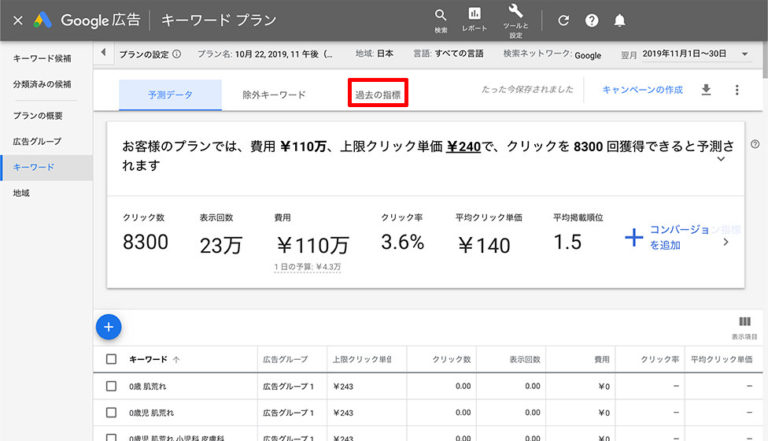Open the three-dot more options menu

(x=737, y=90)
